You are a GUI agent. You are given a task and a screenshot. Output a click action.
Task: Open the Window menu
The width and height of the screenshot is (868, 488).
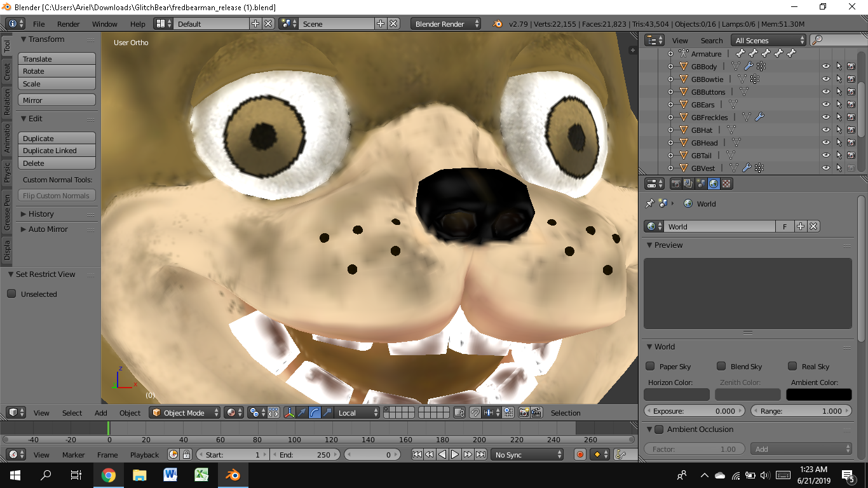point(105,24)
